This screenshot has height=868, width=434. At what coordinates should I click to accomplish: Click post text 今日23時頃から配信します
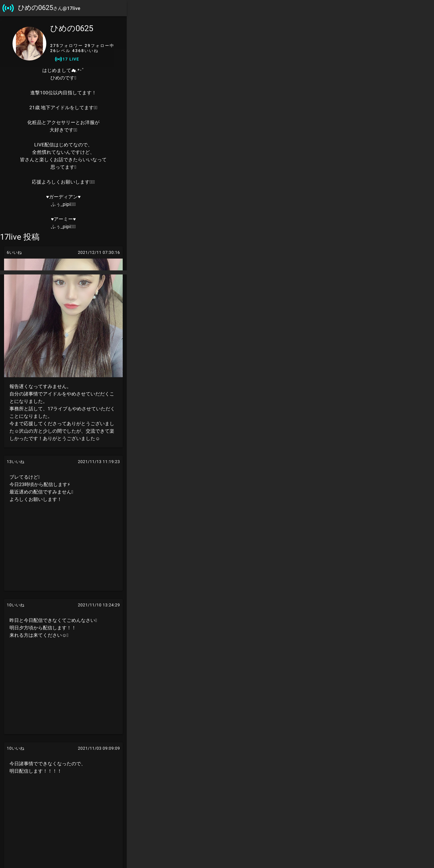click(x=40, y=485)
